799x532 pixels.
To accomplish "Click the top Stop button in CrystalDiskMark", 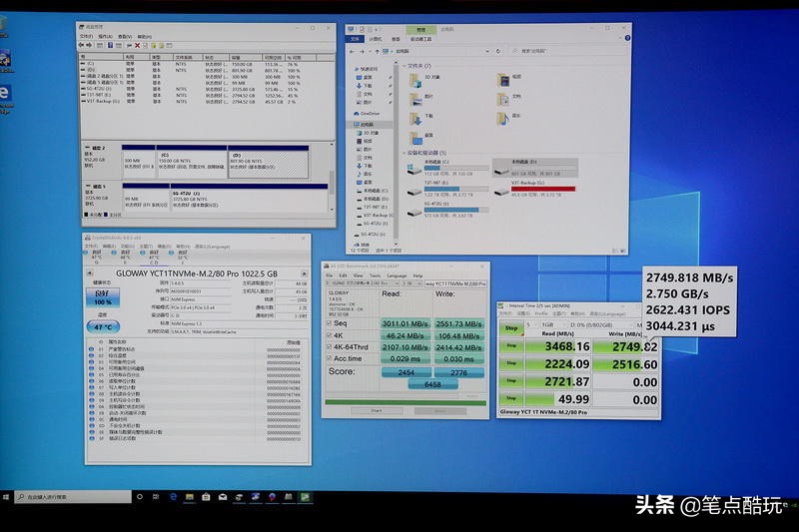I will pos(511,328).
